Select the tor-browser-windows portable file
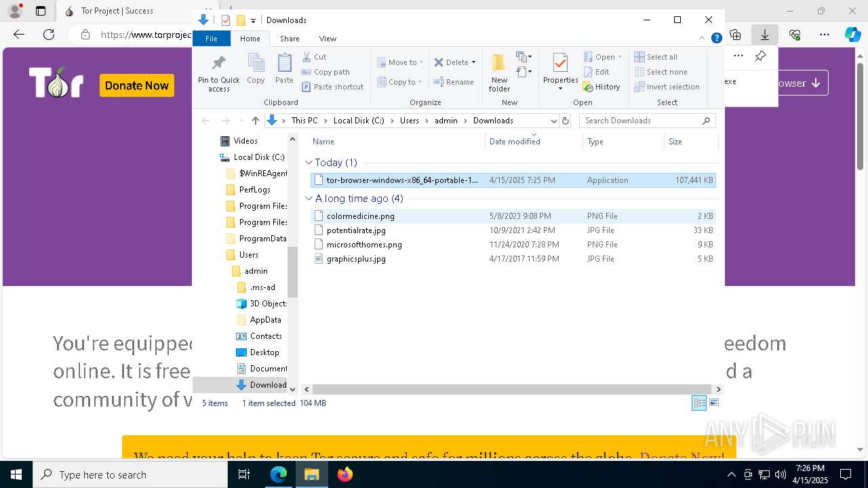868x488 pixels. click(x=513, y=180)
